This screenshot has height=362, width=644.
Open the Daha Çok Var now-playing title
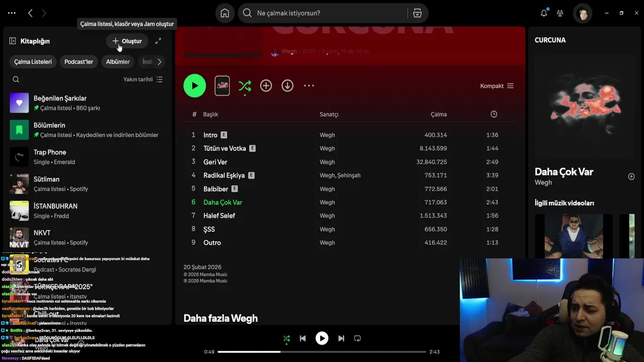563,171
